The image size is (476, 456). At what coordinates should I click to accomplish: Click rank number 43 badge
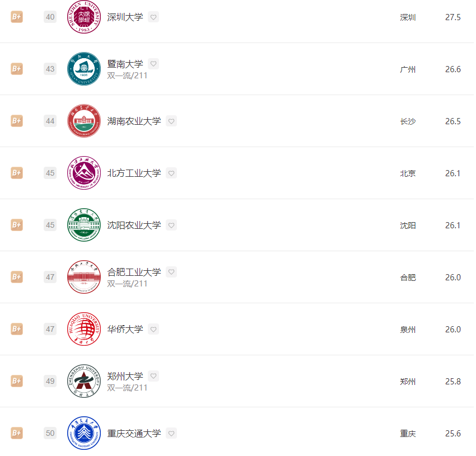tap(50, 69)
